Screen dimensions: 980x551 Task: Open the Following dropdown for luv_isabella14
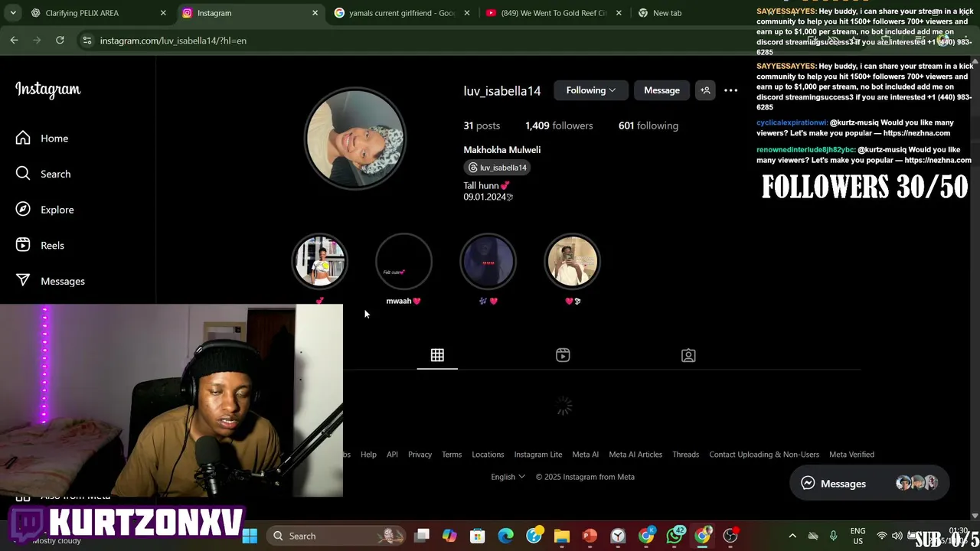point(590,90)
